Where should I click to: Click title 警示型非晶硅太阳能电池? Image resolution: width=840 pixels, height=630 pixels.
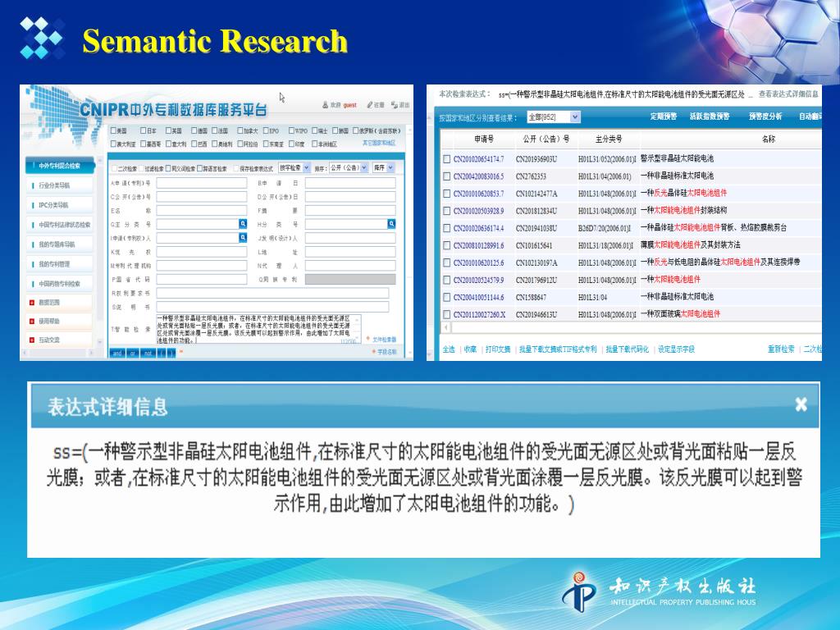pos(677,158)
